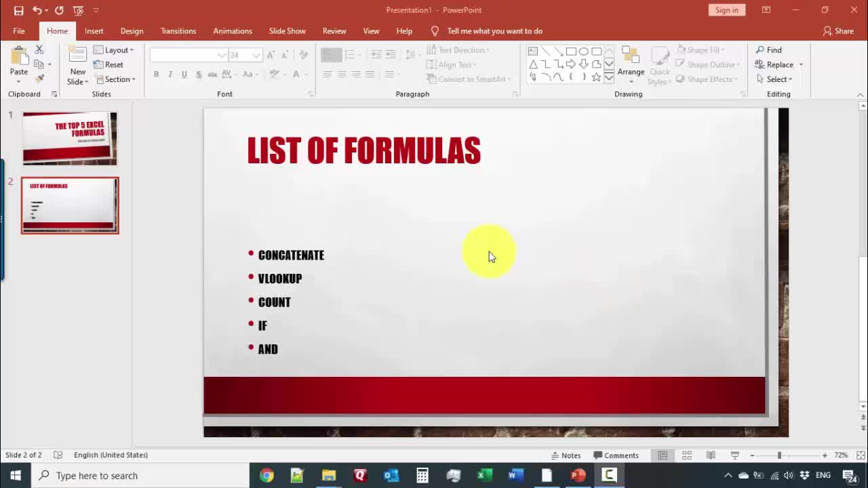Screen dimensions: 868x488
Task: Switch to the Animations tab
Action: coord(232,31)
